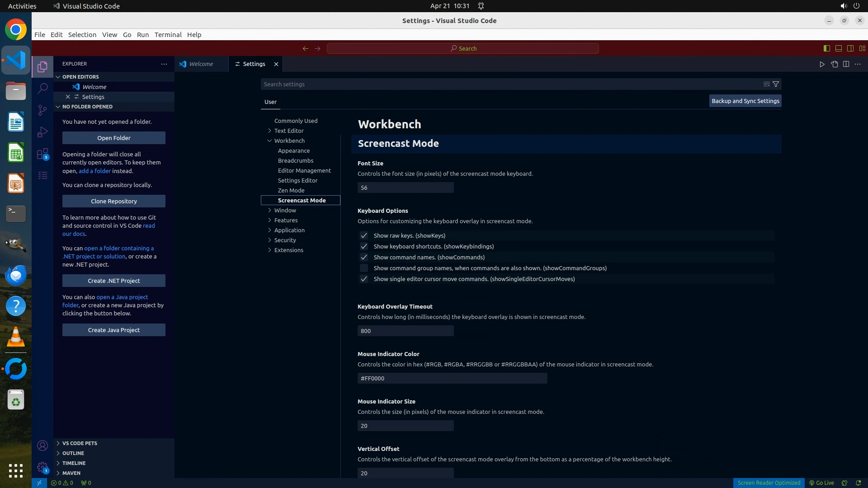The width and height of the screenshot is (868, 488).
Task: Click the Manage gear icon
Action: tap(42, 468)
